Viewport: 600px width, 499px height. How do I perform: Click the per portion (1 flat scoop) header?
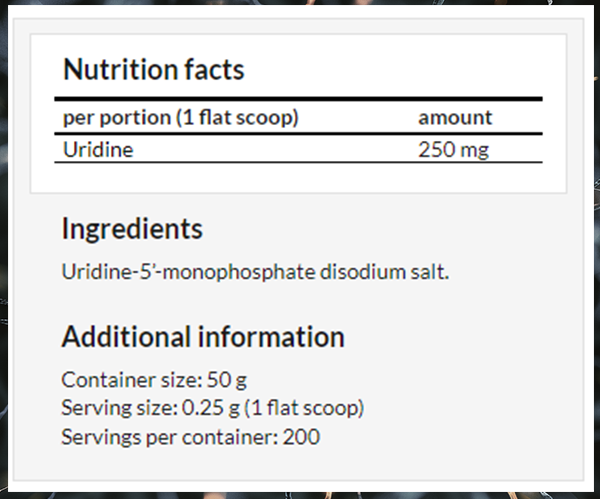(181, 117)
